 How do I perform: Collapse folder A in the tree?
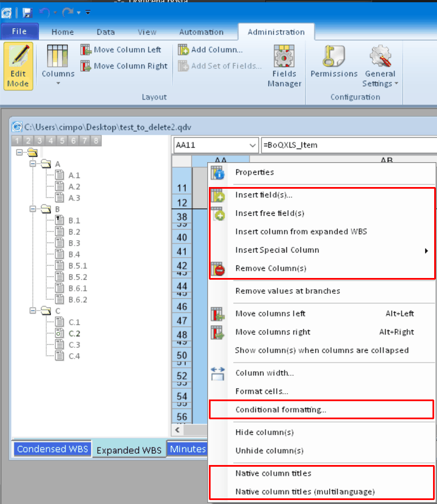click(x=33, y=164)
